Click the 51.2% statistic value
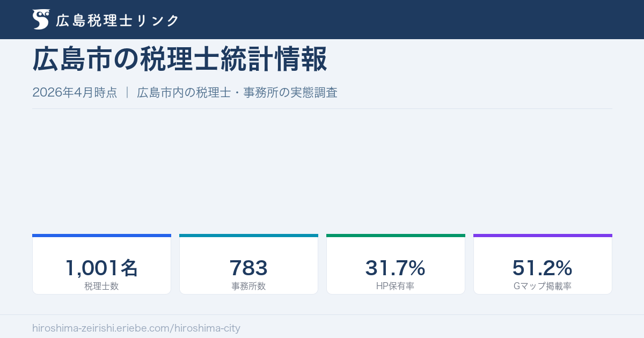The image size is (644, 338). pos(543,268)
